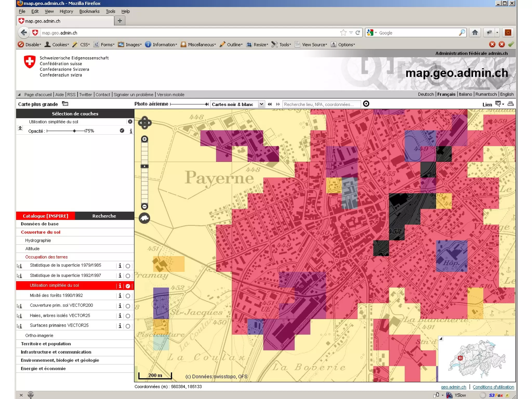Click the geolocation target icon

pos(366,104)
